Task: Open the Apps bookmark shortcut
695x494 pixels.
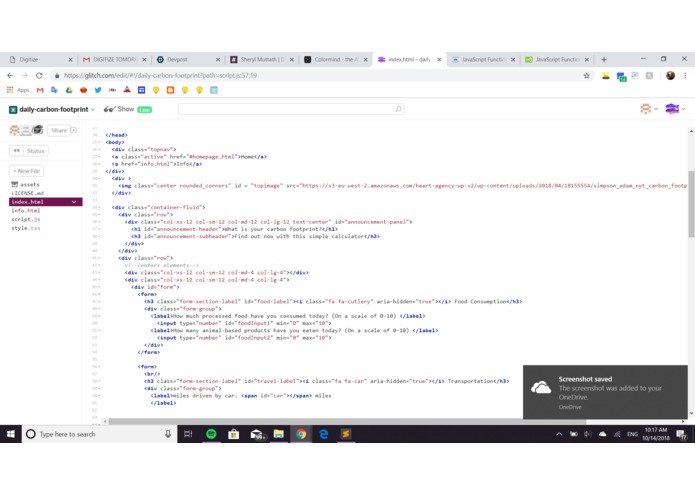Action: click(18, 90)
